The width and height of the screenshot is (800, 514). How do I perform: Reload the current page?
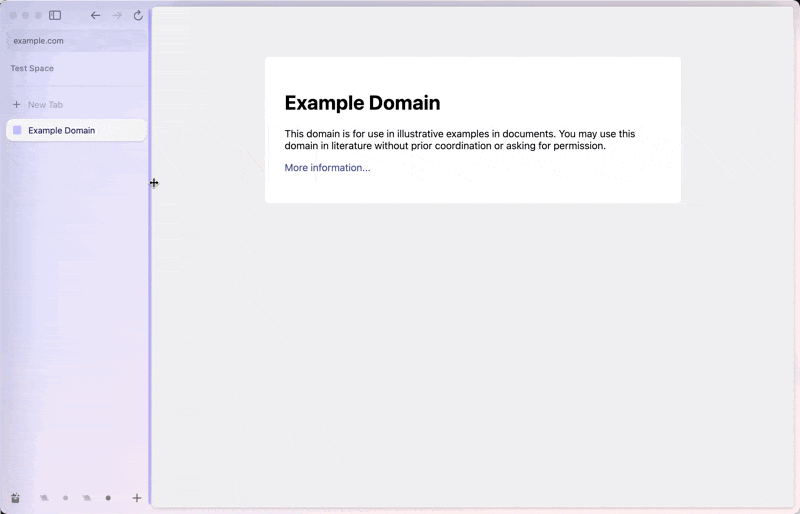click(138, 15)
